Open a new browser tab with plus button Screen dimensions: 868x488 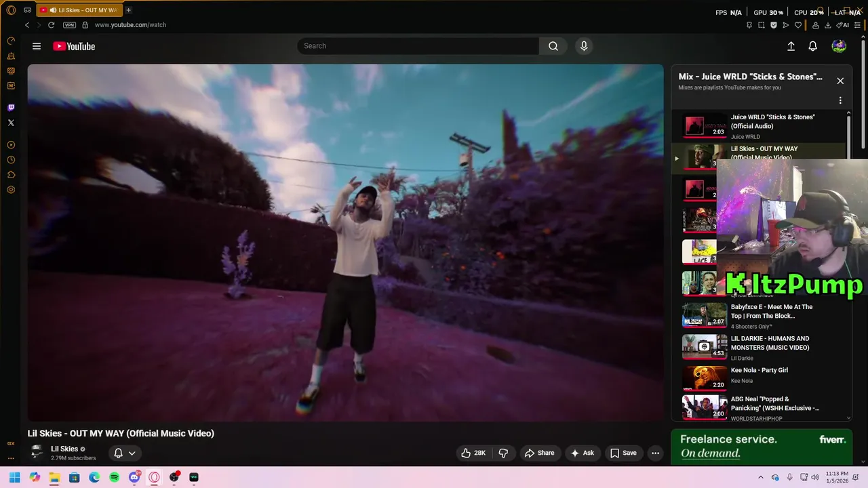[128, 10]
